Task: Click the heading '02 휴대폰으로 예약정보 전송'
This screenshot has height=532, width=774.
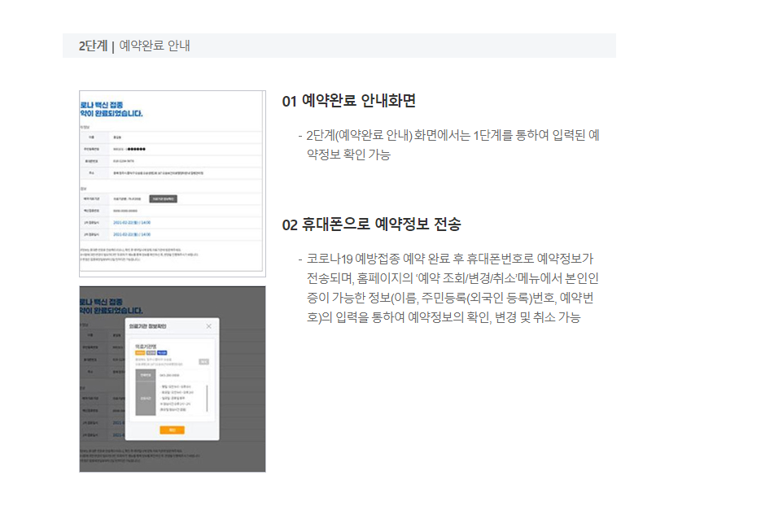Action: coord(371,224)
